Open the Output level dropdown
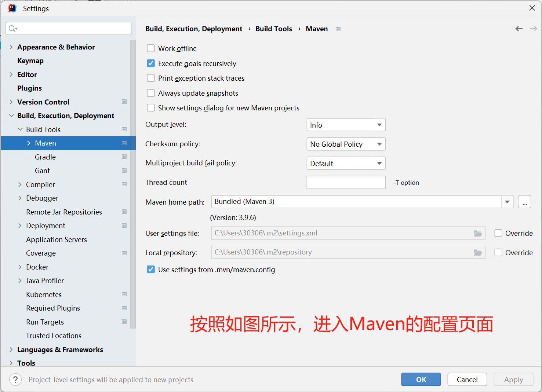This screenshot has width=542, height=392. [x=346, y=125]
